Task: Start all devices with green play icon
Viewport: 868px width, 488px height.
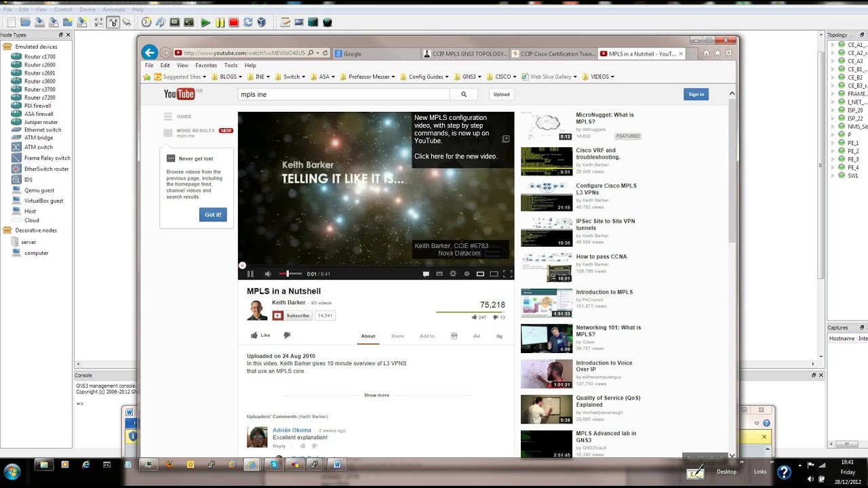Action: tap(205, 22)
